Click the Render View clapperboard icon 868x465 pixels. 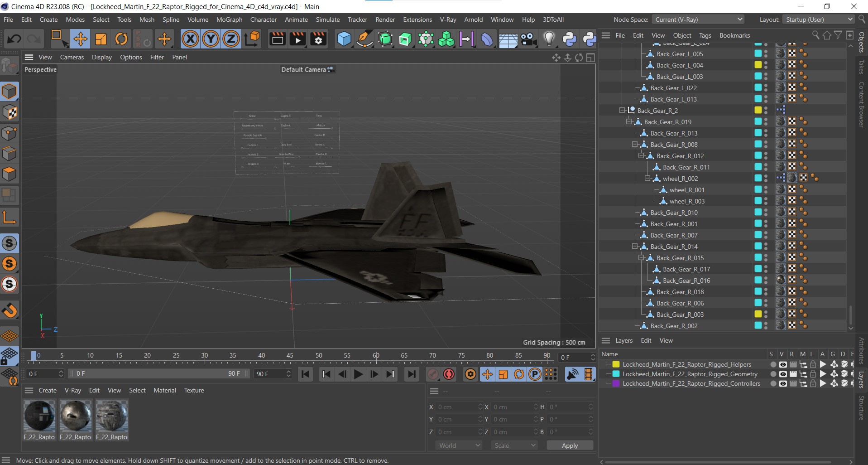pyautogui.click(x=277, y=39)
